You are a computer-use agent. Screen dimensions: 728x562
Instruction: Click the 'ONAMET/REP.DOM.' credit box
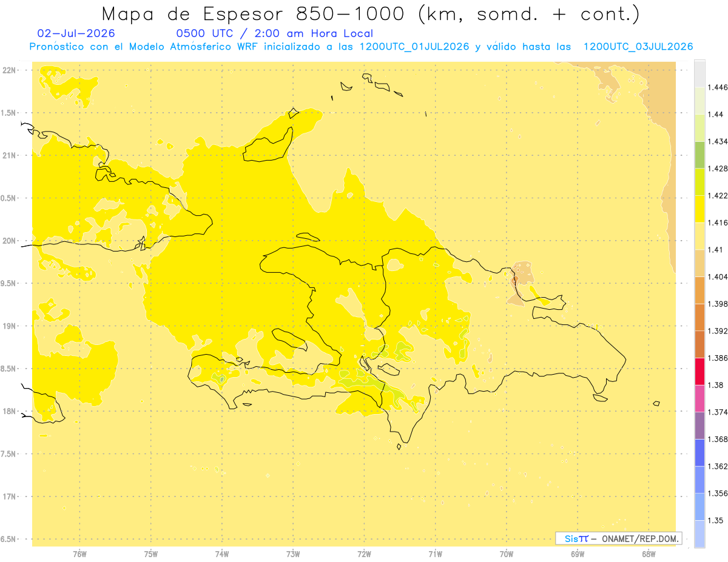619,538
